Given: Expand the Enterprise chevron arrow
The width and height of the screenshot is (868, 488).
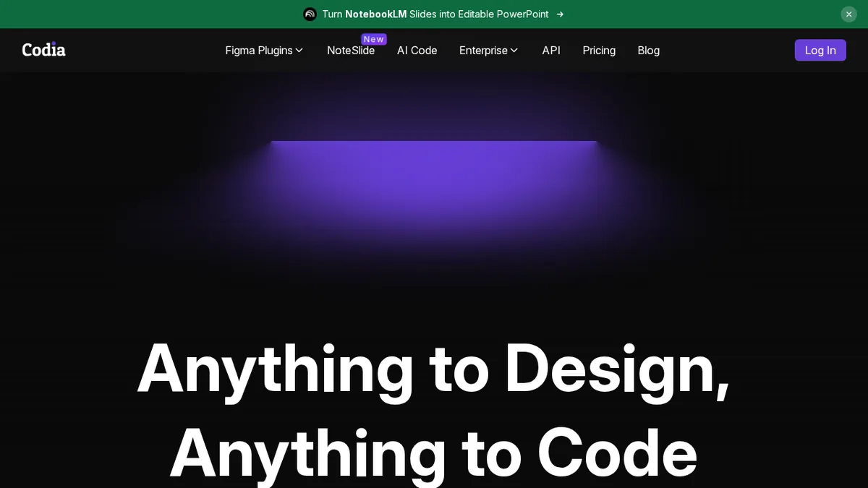Looking at the screenshot, I should 514,51.
